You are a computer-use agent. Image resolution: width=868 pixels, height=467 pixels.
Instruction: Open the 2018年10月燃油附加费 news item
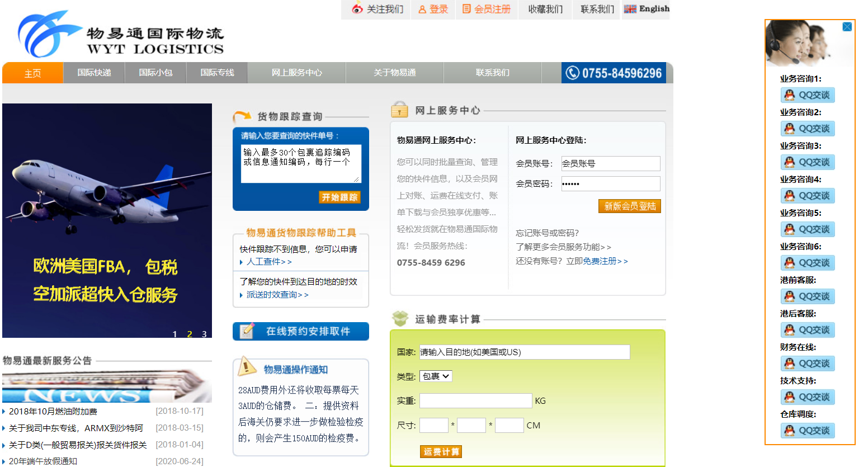[x=53, y=411]
